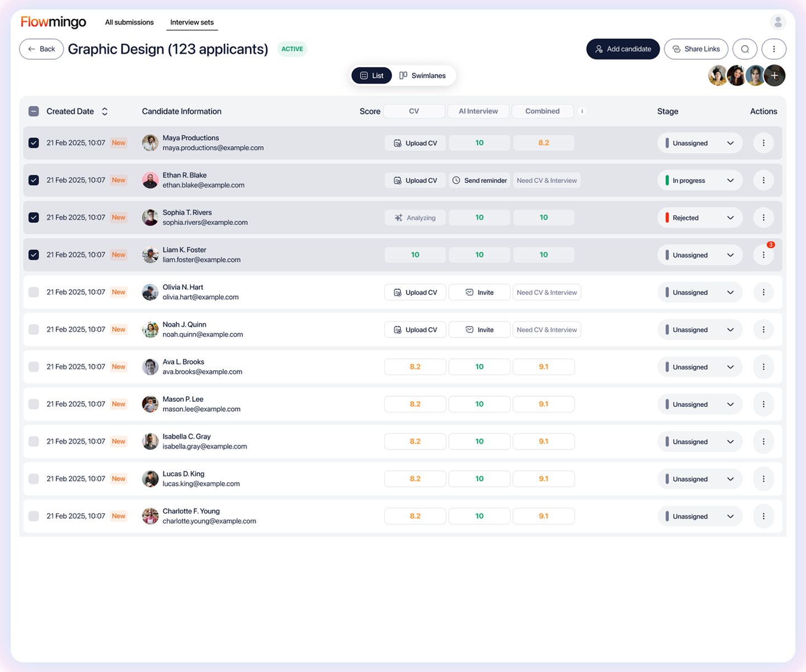Open actions menu for Ava L. Brooks
Screen dimensions: 806x672
[764, 367]
